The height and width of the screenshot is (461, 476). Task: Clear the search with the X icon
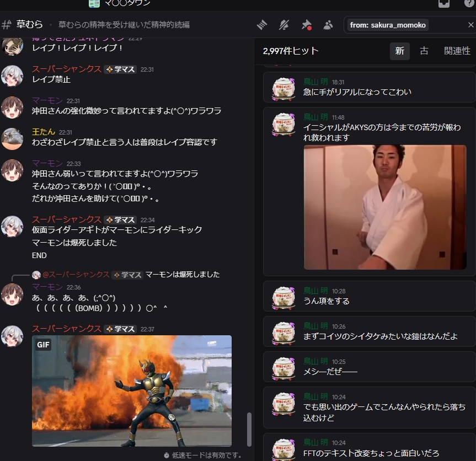(470, 25)
